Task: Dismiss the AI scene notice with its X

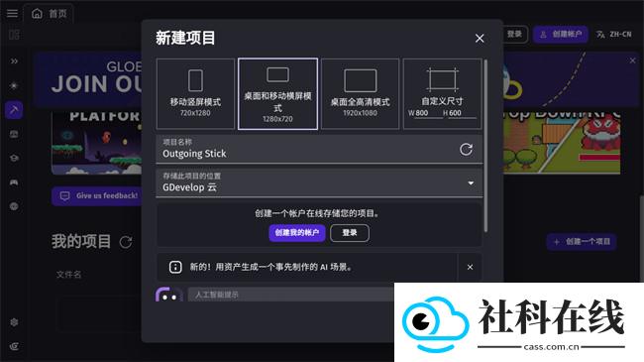Action: [470, 267]
